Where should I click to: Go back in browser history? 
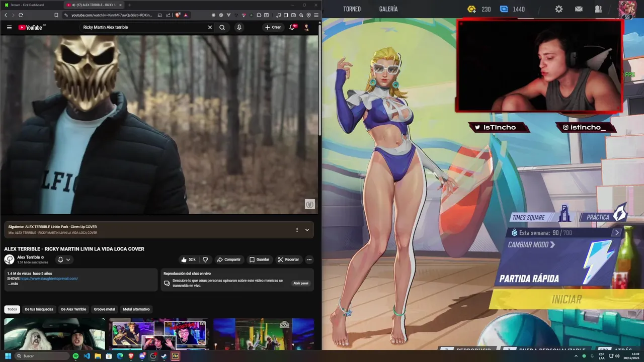point(6,15)
